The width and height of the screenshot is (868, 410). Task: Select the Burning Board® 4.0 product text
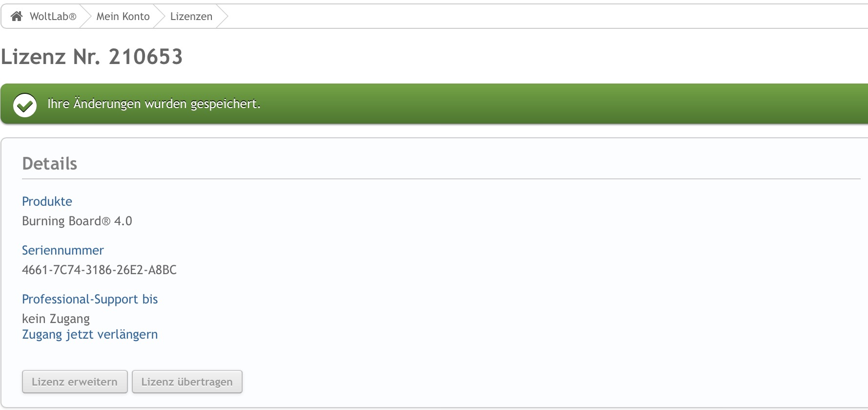click(x=77, y=221)
